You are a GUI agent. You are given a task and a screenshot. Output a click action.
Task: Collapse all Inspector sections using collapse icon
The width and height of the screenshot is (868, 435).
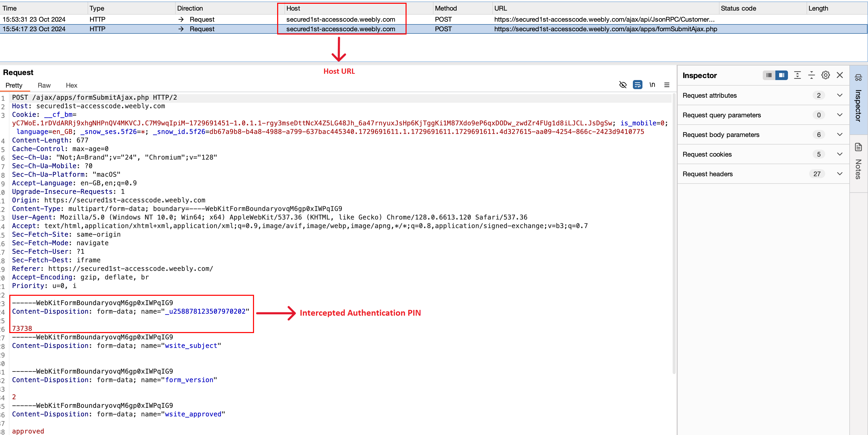pos(811,75)
